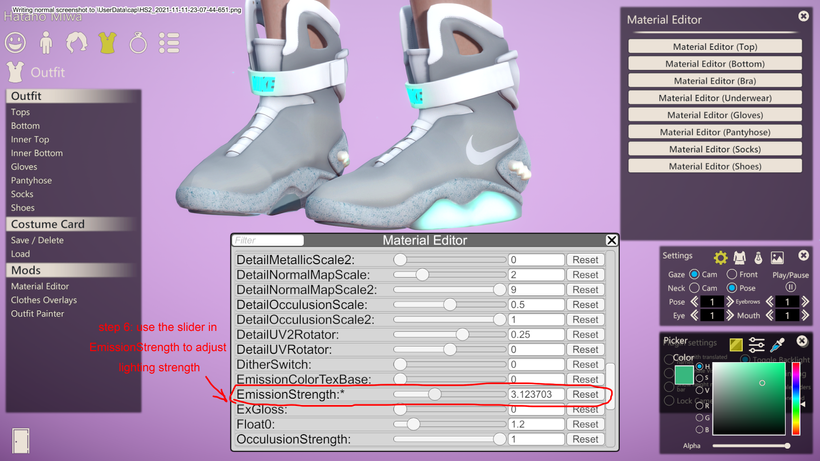The width and height of the screenshot is (820, 461).
Task: Select the yellow Outfit shirt icon
Action: [107, 43]
